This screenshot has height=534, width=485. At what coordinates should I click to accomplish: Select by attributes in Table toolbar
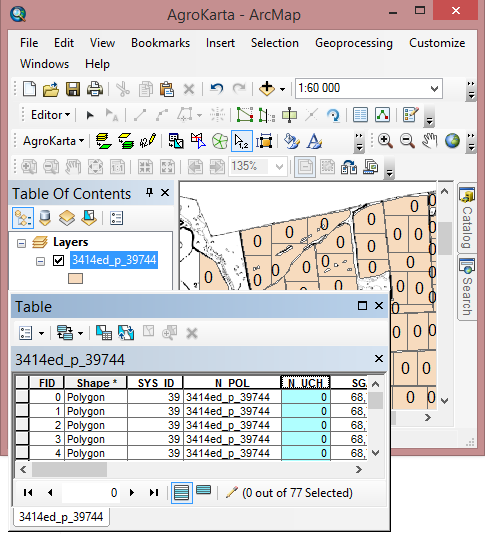click(104, 333)
